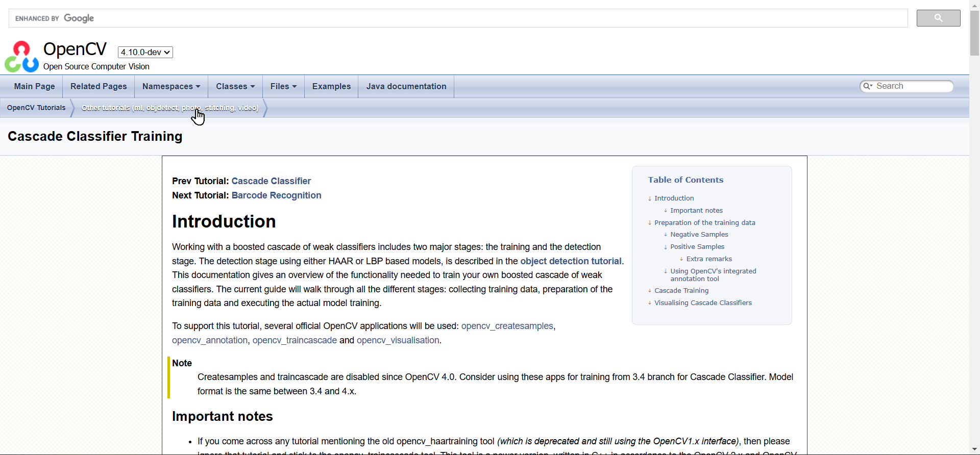Click OpenCV Tutorials breadcrumb
Image resolution: width=980 pixels, height=455 pixels.
pos(36,108)
